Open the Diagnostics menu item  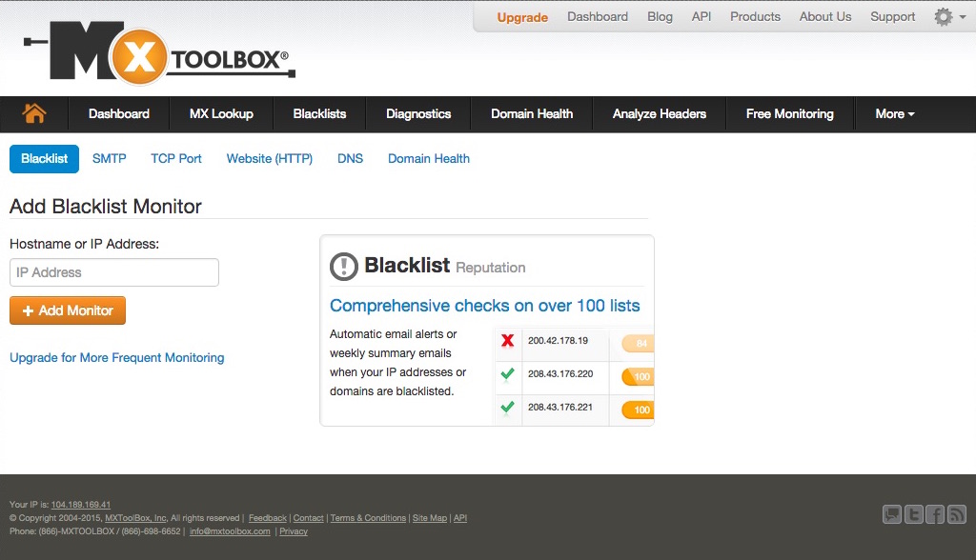point(417,114)
